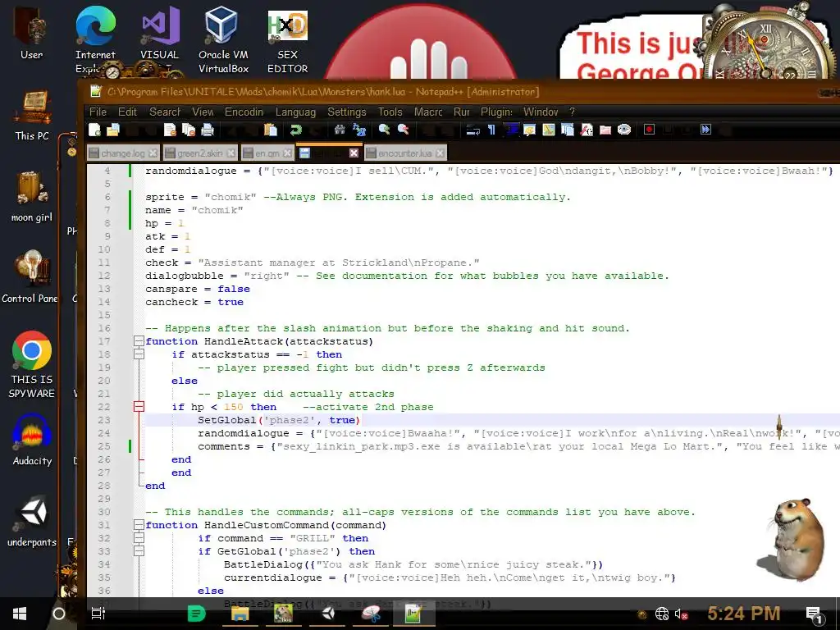Open Folder as Workspace toolbar icon
Viewport: 840px width, 630px height.
[605, 130]
